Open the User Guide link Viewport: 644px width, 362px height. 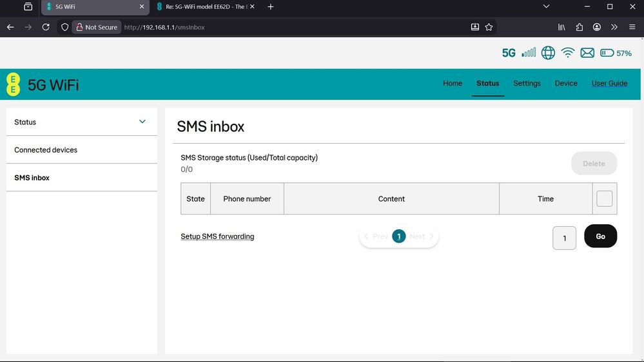pyautogui.click(x=609, y=83)
